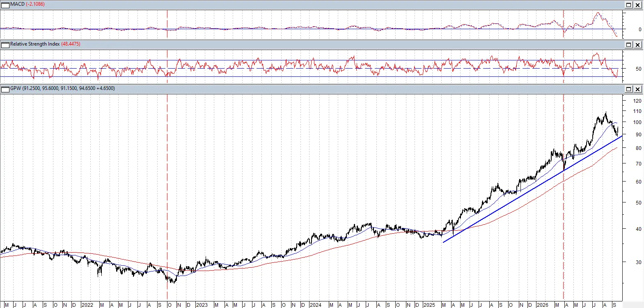This screenshot has height=308, width=644.
Task: Click the Relative Strength Index pane icon
Action: coord(5,45)
